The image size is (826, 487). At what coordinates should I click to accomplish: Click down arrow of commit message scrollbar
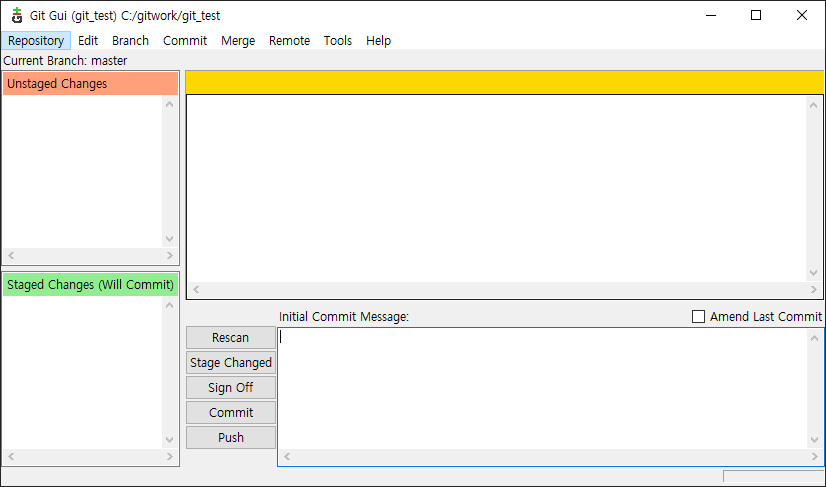pos(815,441)
